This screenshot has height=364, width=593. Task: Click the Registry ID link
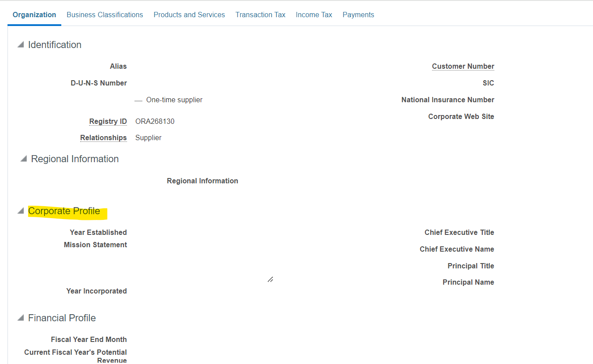pos(108,121)
